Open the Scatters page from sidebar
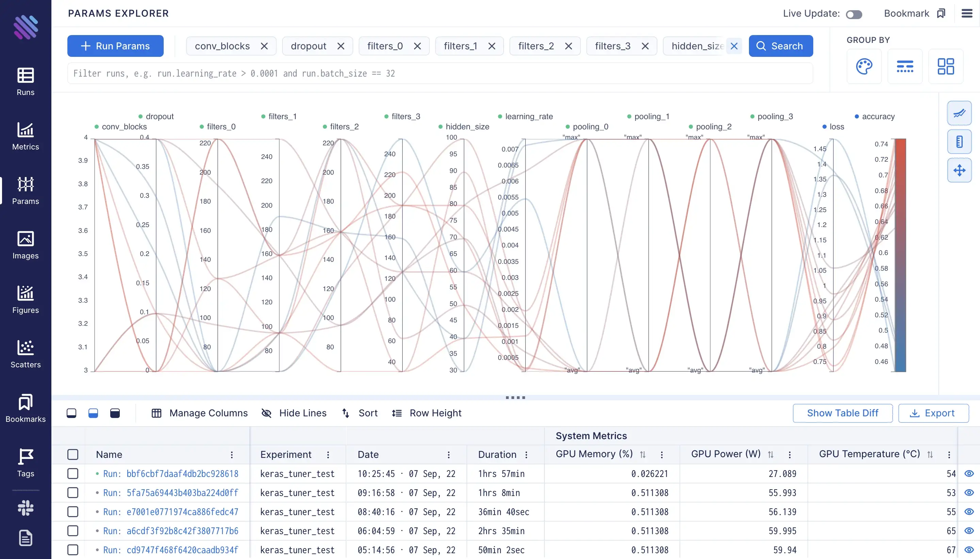 (25, 354)
